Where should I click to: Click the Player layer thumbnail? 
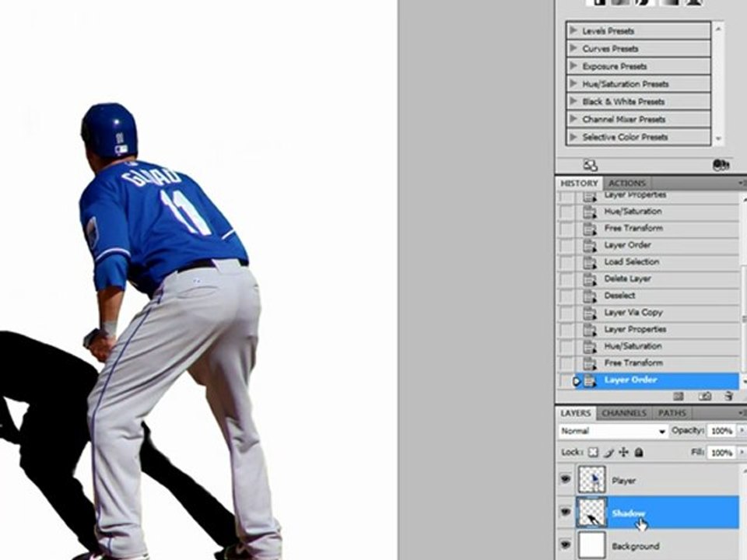(591, 479)
